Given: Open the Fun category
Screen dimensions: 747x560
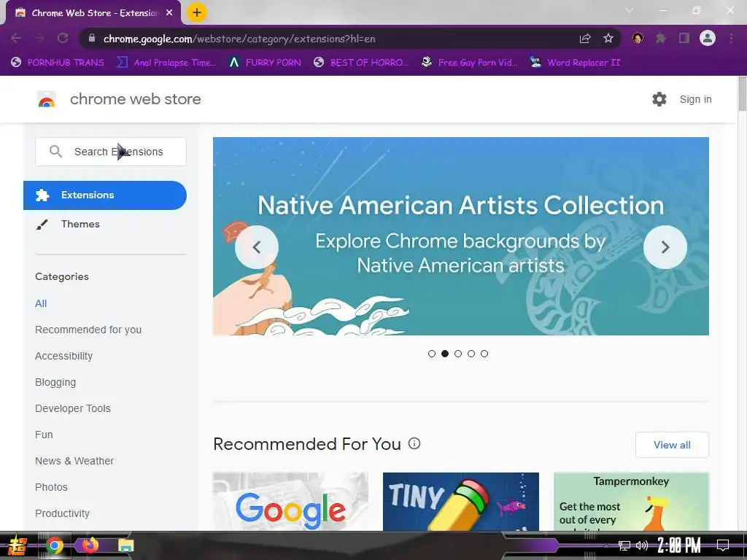Looking at the screenshot, I should [44, 435].
